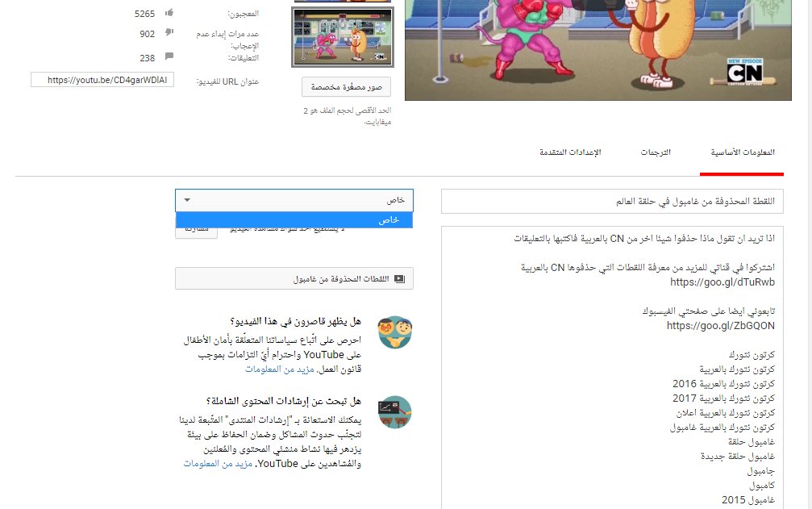812x509 pixels.
Task: Switch to الترجمات tab
Action: (656, 152)
